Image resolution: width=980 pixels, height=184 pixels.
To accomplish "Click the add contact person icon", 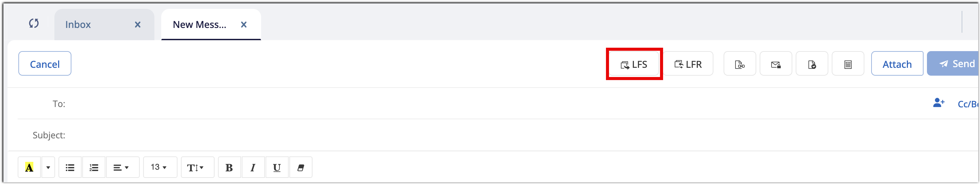I will point(939,103).
